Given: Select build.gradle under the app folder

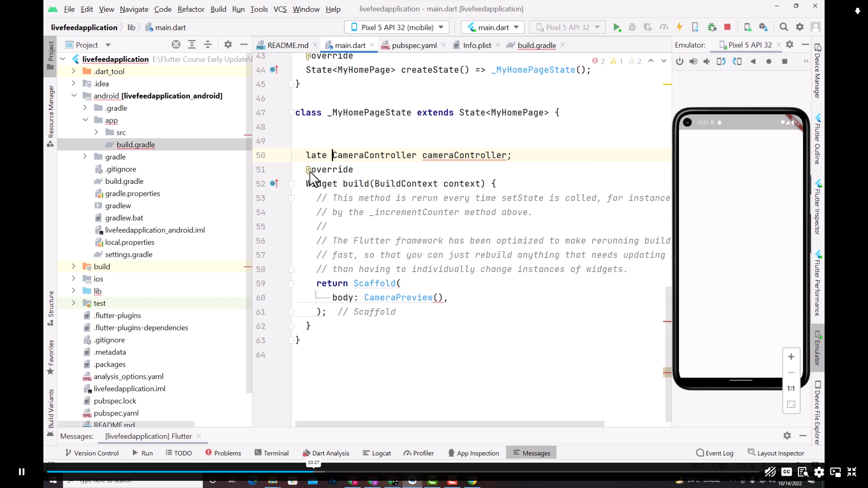Looking at the screenshot, I should click(x=136, y=144).
